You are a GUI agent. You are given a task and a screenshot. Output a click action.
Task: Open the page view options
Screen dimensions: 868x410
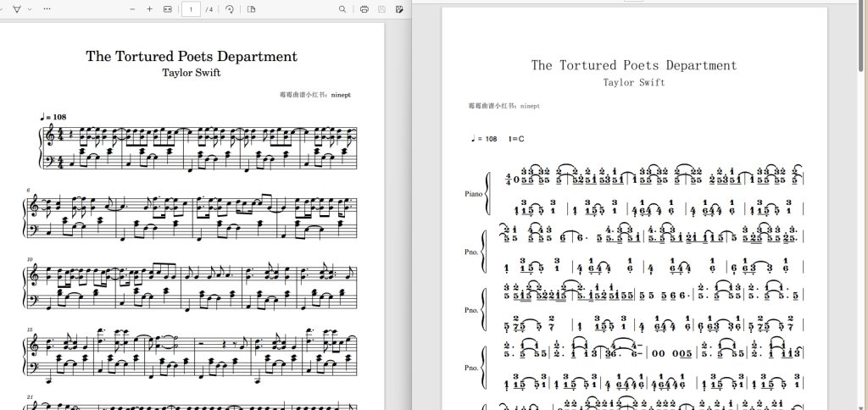[251, 8]
